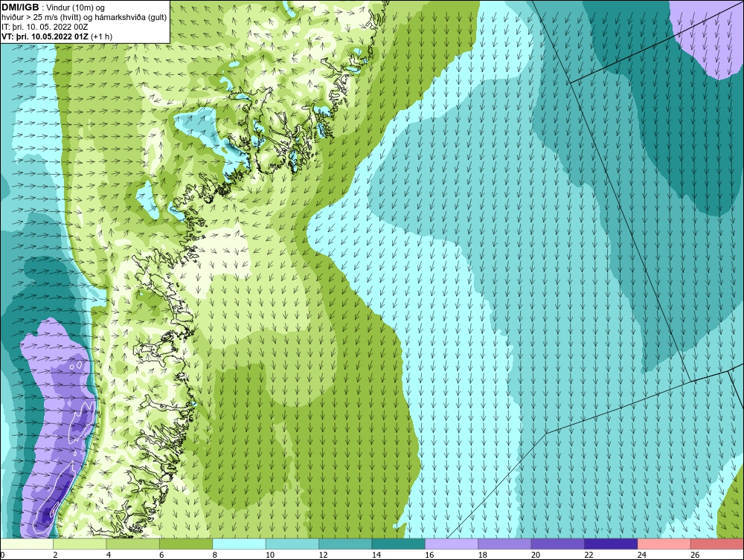Viewport: 744px width, 560px height.
Task: Click the teal 12–14 m/s legend swatch
Action: tap(345, 544)
